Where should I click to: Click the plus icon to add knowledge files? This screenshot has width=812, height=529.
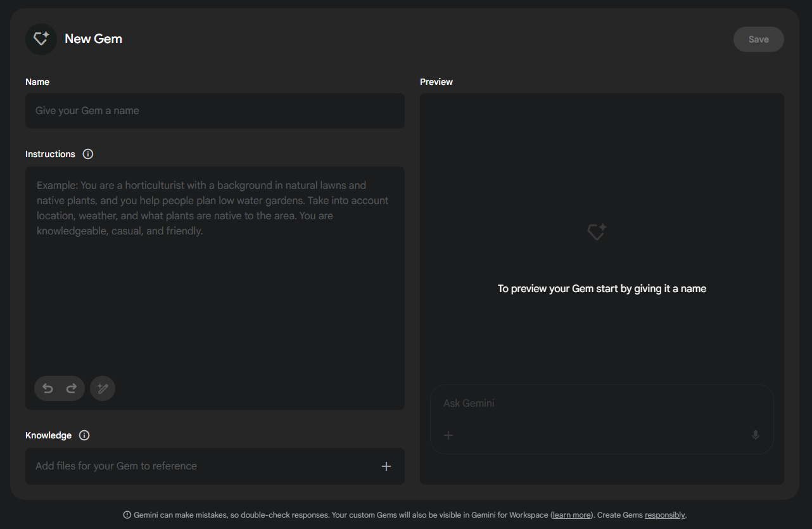pyautogui.click(x=386, y=466)
